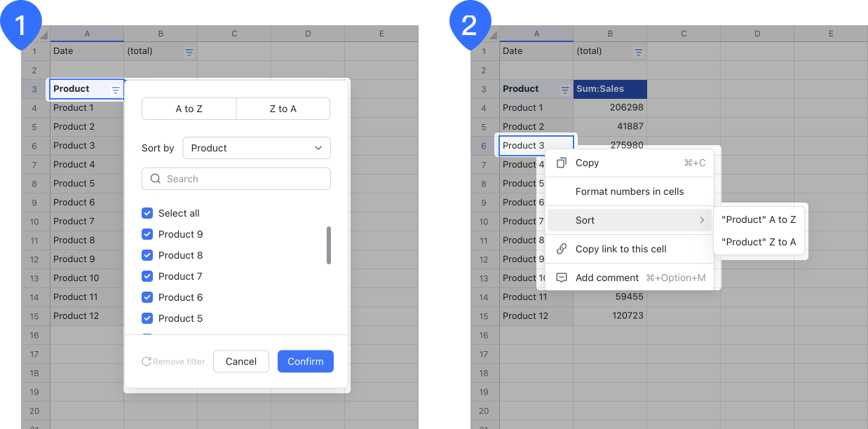Click the (total) filter icon in sheet 2
This screenshot has width=868, height=429.
click(x=639, y=51)
